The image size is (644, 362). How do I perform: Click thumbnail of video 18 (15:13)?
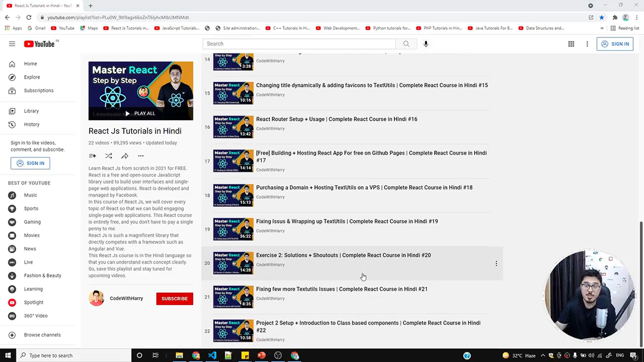(233, 195)
